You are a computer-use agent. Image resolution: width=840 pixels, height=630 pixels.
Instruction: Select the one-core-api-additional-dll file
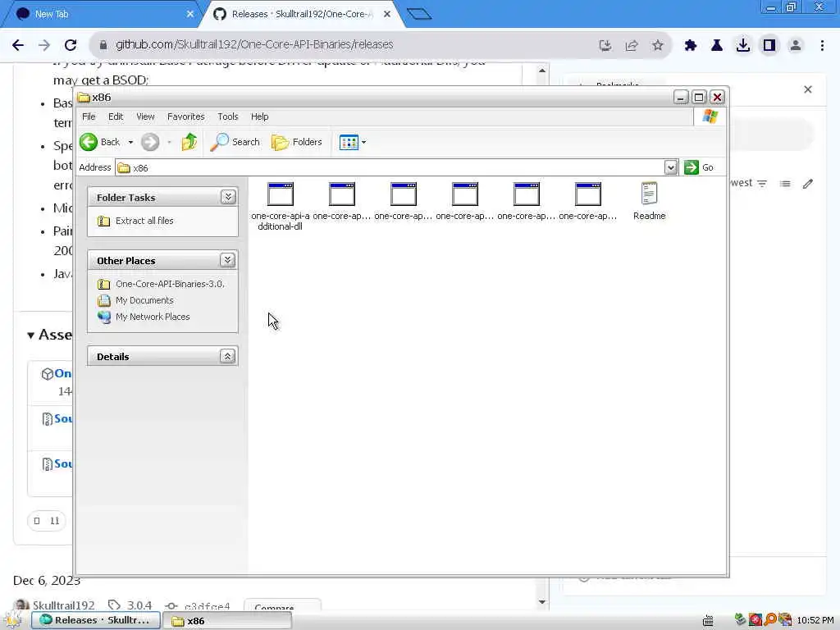[x=281, y=206]
